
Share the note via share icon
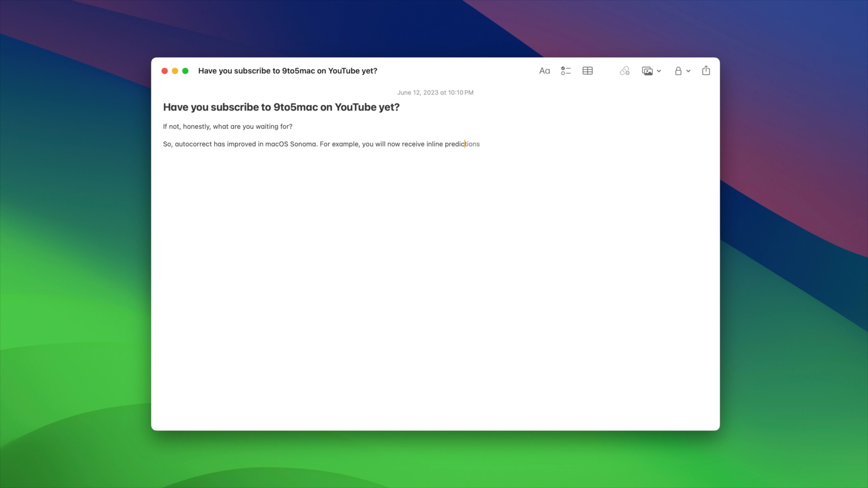[x=706, y=70]
